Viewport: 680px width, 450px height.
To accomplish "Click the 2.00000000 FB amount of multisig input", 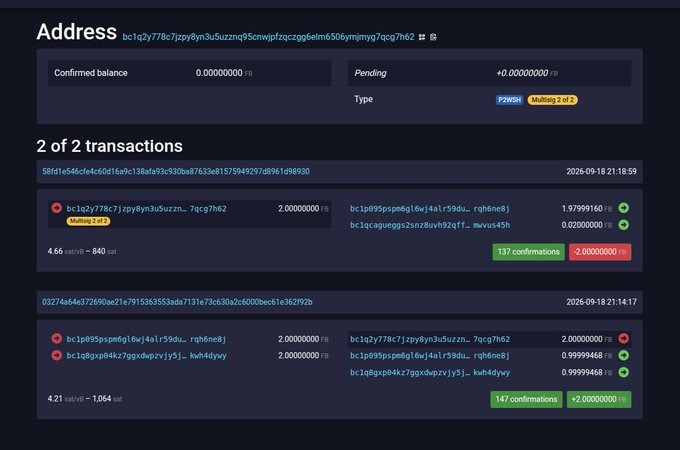I will 303,209.
